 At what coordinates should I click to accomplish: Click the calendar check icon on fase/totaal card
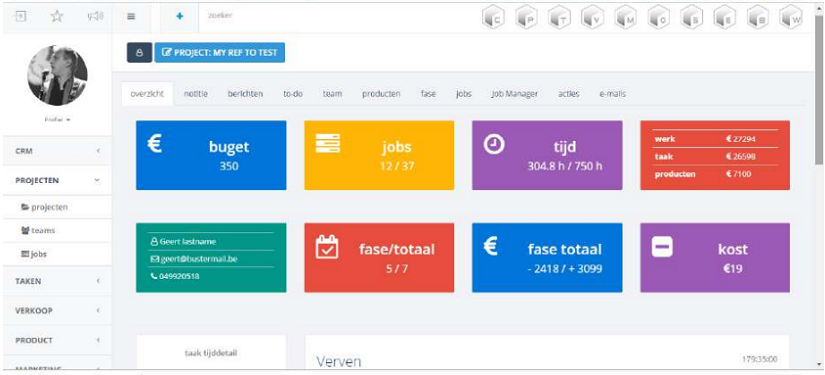(327, 247)
